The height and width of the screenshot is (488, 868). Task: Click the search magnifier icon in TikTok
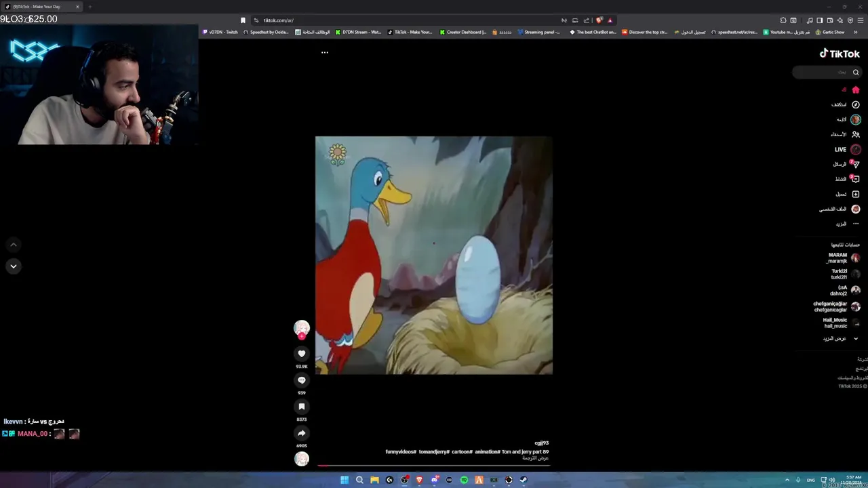[x=856, y=73]
